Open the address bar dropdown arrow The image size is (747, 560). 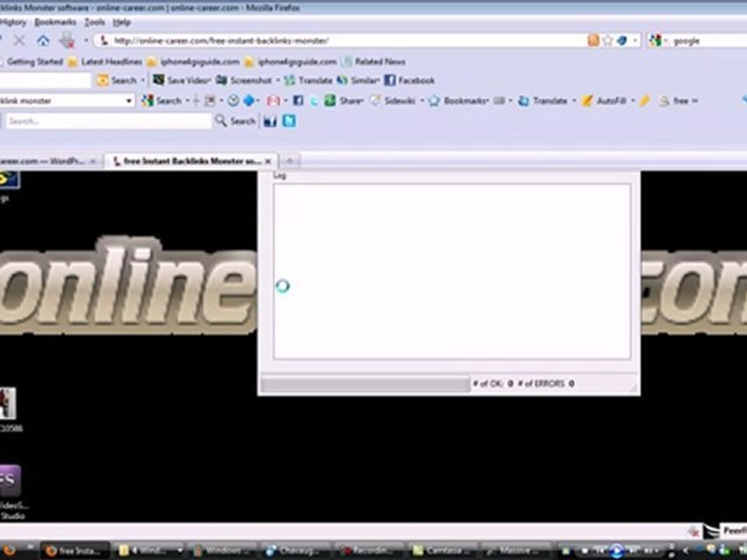[635, 40]
